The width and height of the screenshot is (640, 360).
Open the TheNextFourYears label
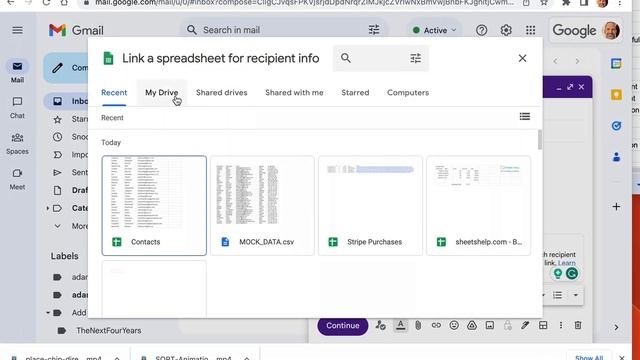point(109,331)
